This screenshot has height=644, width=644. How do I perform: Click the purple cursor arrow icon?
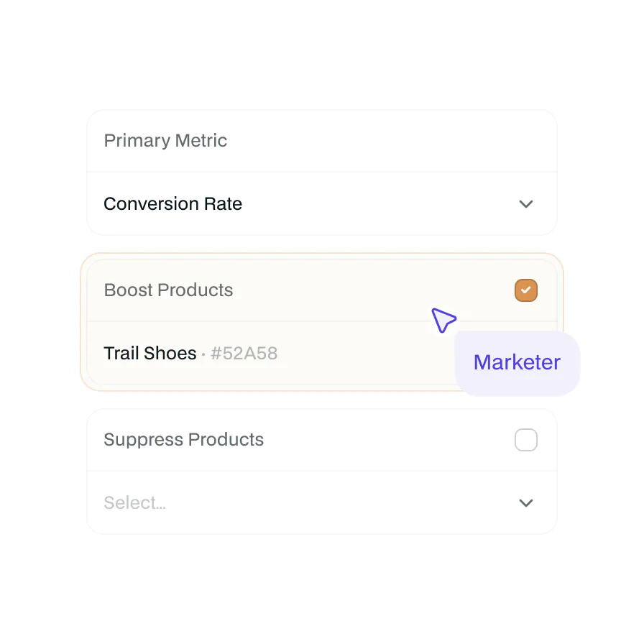click(443, 320)
